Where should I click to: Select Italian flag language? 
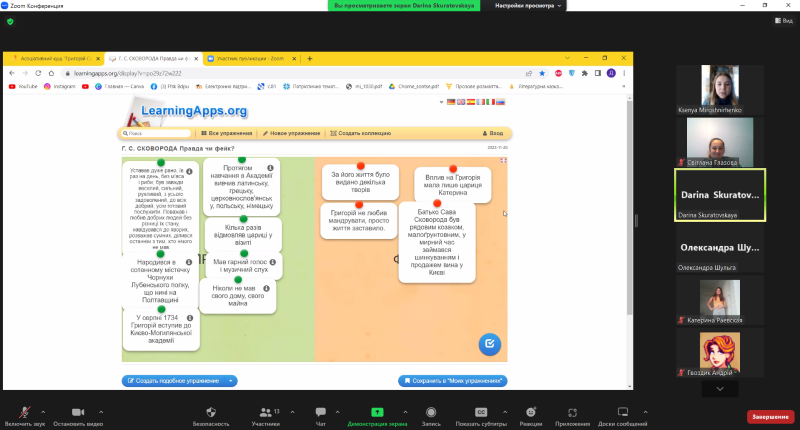(490, 102)
